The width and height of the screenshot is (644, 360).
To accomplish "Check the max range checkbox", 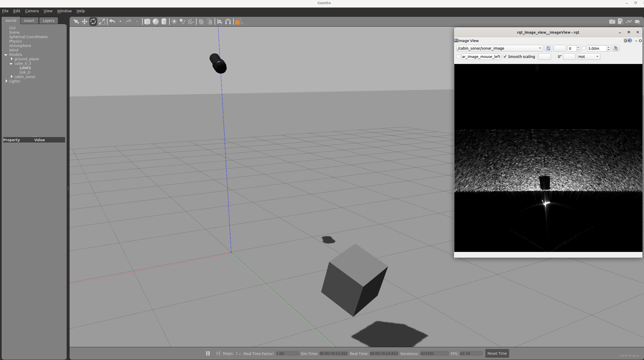I will coord(583,48).
